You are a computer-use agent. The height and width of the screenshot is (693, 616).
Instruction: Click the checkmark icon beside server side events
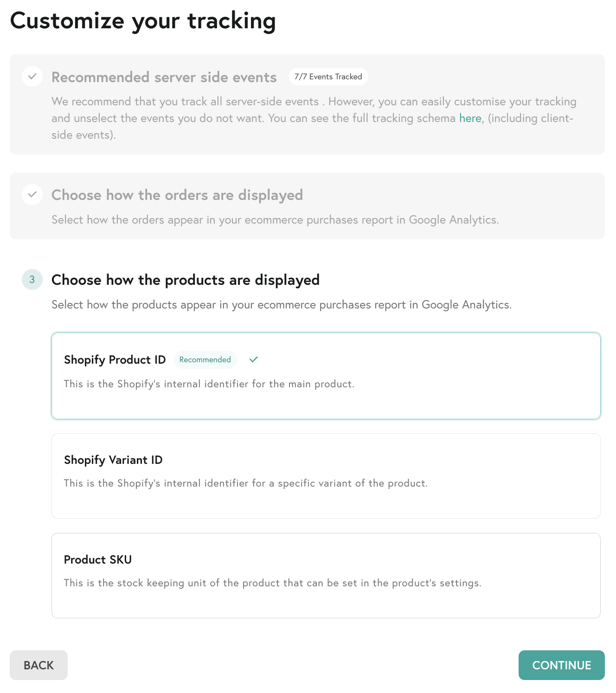[32, 77]
